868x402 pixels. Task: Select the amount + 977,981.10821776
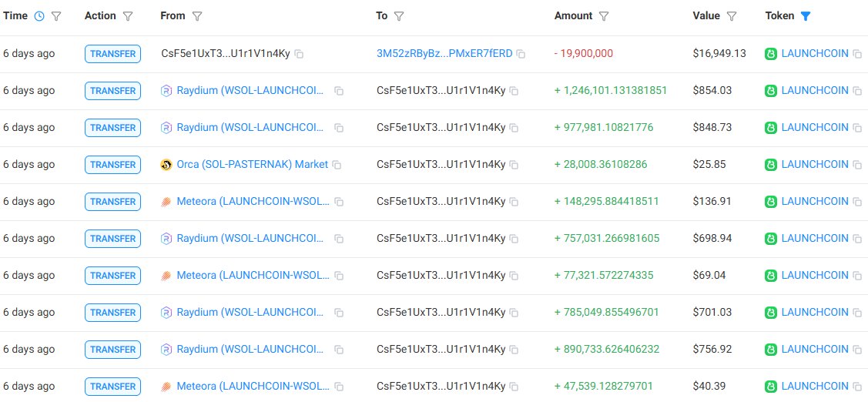[604, 127]
